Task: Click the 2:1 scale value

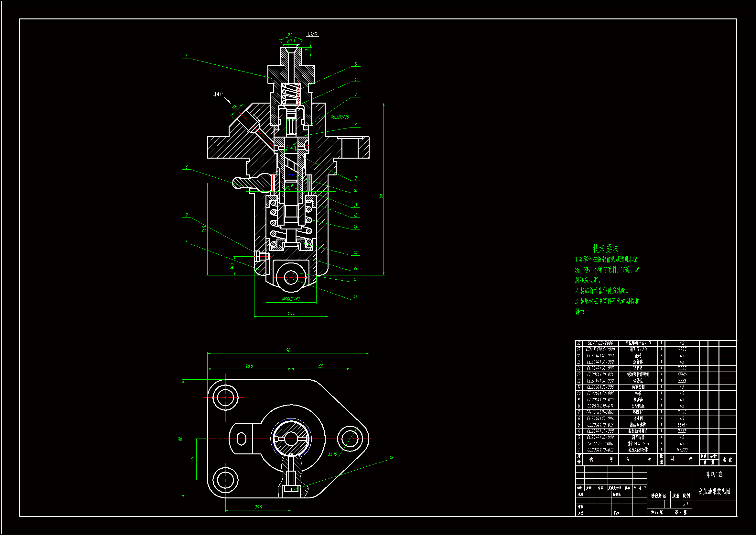Action: pos(686,504)
